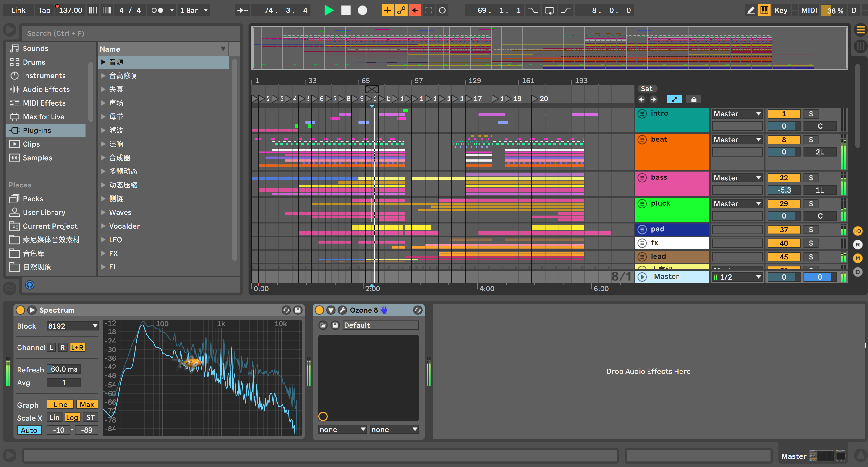Click the Lock Envelopes padlock icon
The height and width of the screenshot is (467, 868).
click(694, 100)
